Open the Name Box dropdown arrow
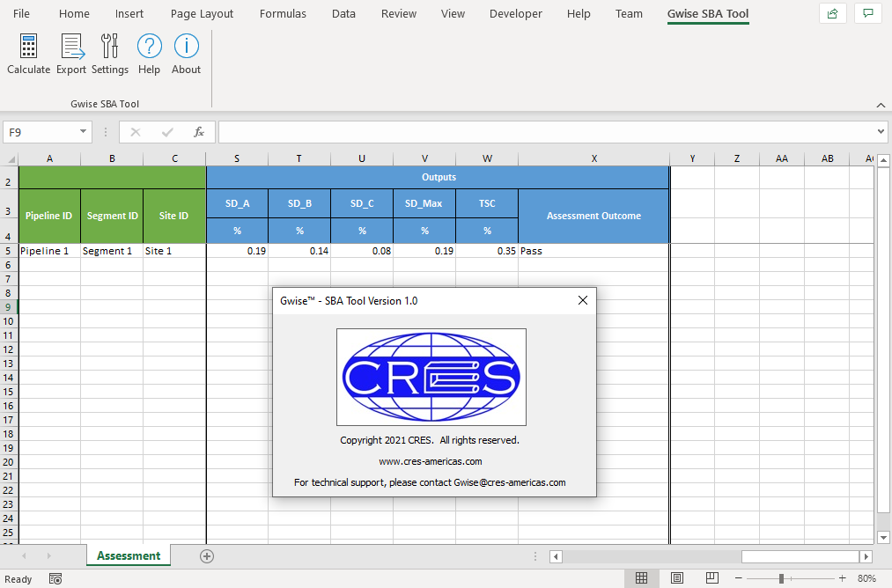Image resolution: width=892 pixels, height=588 pixels. [83, 131]
